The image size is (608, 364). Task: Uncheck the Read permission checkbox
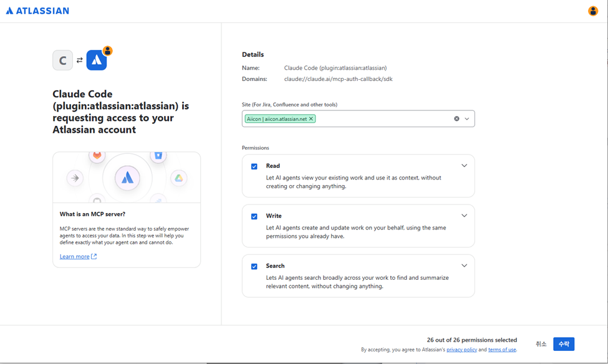(x=254, y=166)
